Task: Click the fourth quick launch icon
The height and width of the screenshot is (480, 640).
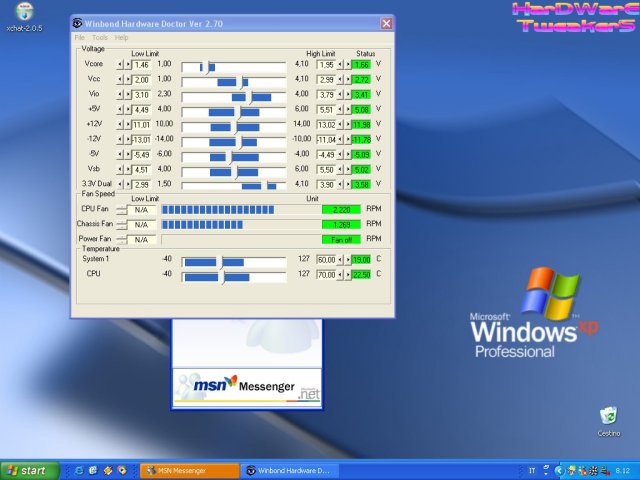Action: (x=122, y=471)
